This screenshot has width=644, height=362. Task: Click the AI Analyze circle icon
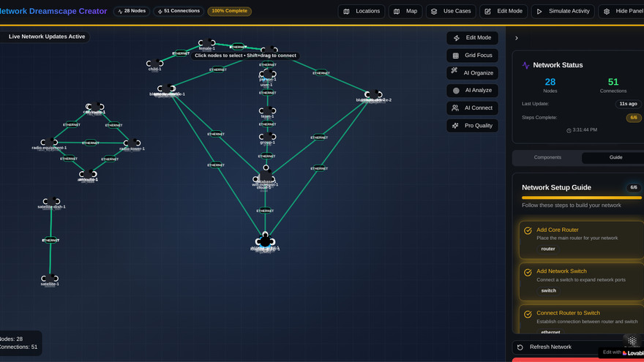tap(456, 91)
